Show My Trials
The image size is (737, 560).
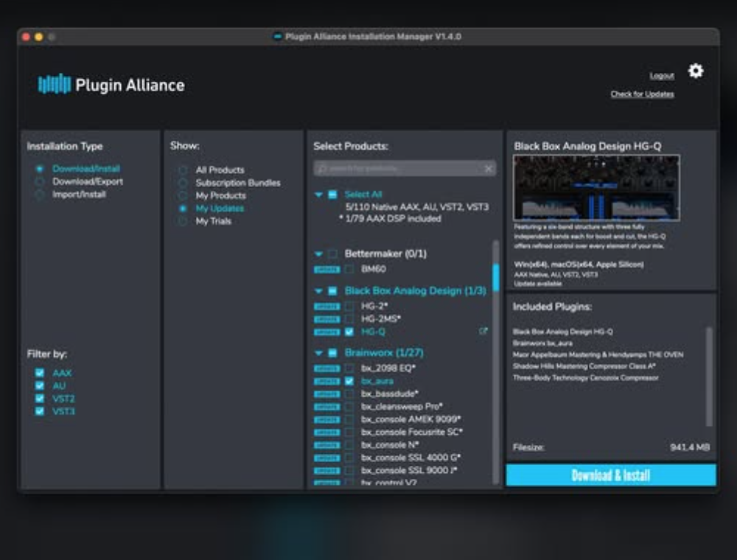coord(183,221)
